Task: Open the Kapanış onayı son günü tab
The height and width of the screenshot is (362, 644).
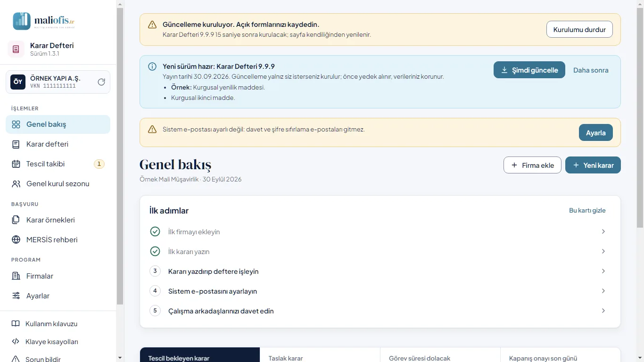Action: (x=560, y=355)
